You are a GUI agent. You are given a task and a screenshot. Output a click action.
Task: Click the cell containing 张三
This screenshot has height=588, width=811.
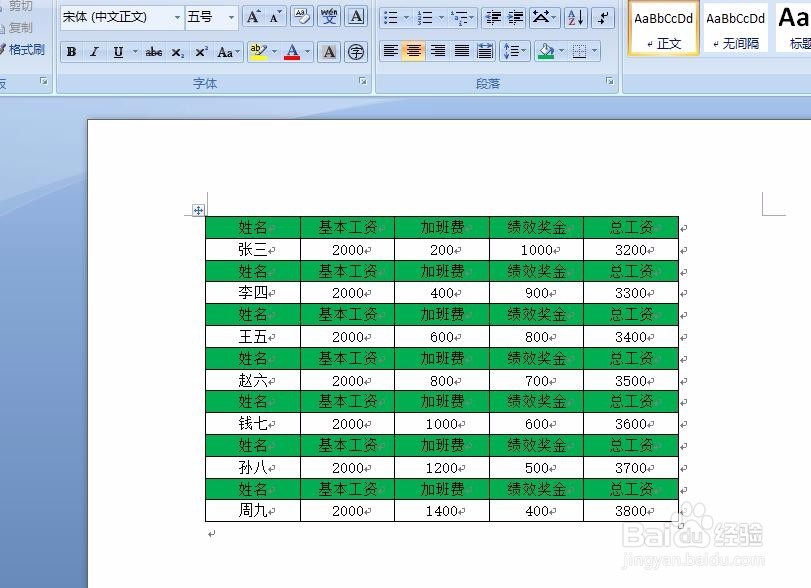253,250
